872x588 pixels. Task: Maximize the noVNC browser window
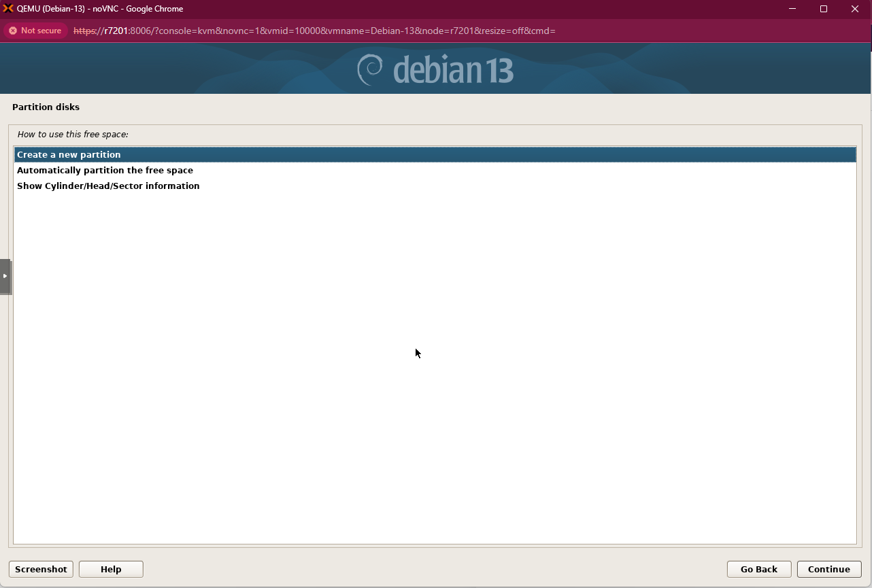[x=824, y=9]
